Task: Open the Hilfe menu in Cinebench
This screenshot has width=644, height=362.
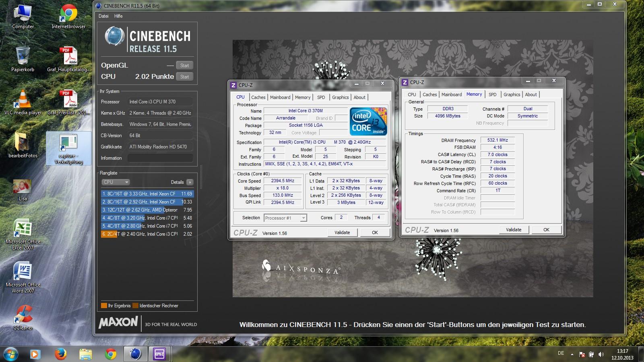Action: 118,16
